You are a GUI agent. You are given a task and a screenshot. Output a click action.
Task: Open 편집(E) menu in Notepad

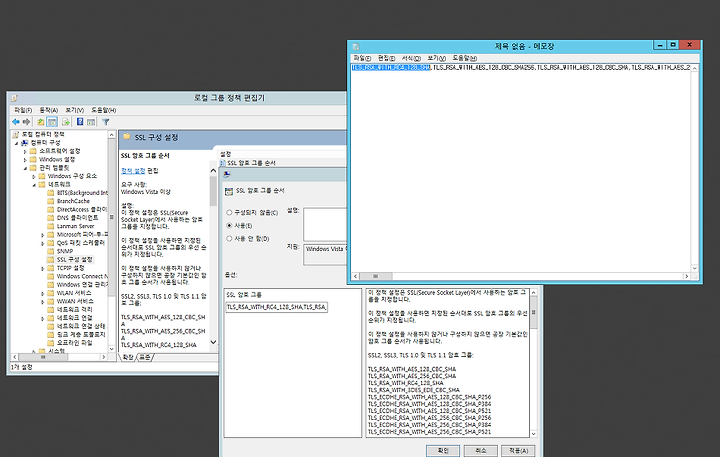coord(386,58)
